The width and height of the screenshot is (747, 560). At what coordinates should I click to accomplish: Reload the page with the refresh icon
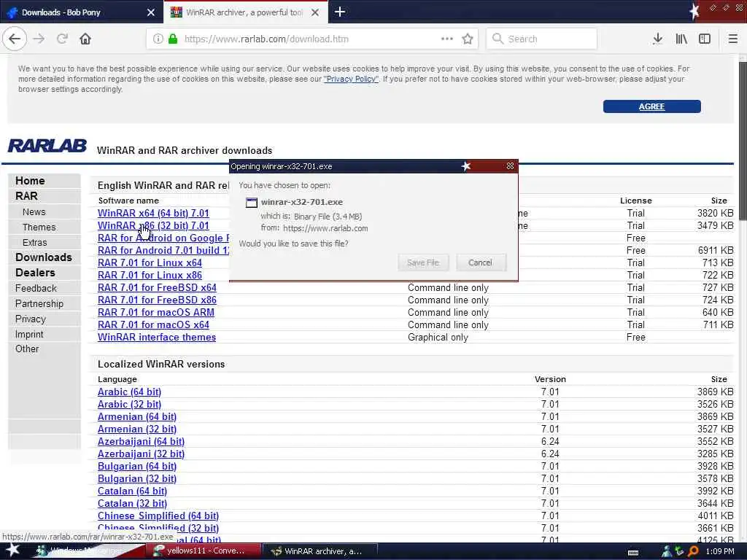(62, 39)
